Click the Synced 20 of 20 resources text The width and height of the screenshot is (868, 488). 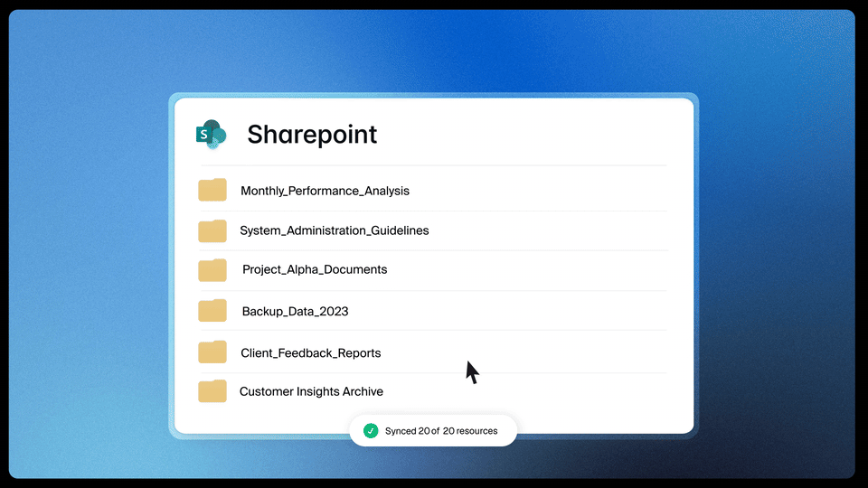441,431
